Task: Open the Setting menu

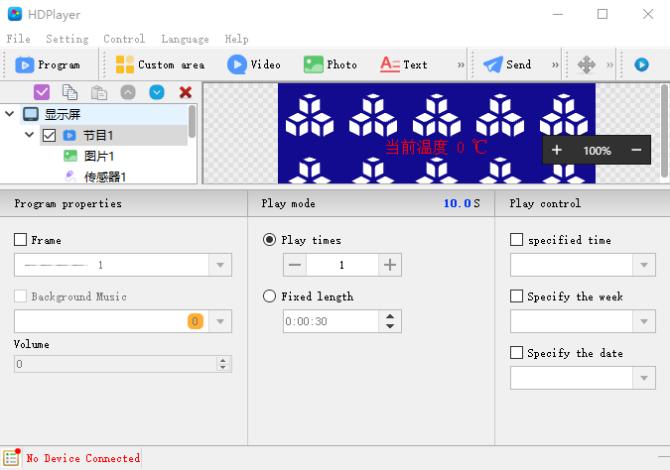Action: (67, 39)
